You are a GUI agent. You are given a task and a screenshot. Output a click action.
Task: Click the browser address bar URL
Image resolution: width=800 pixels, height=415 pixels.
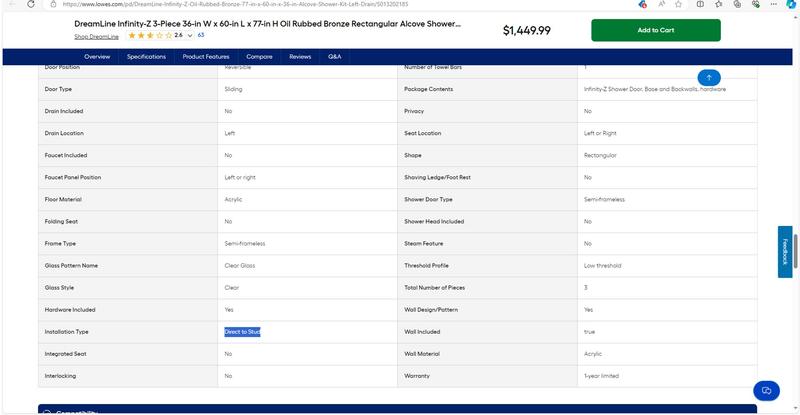point(235,4)
